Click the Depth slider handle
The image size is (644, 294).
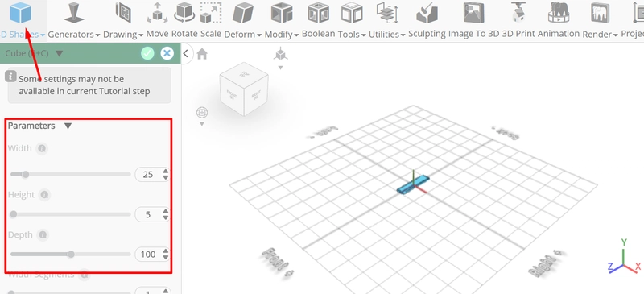click(71, 254)
